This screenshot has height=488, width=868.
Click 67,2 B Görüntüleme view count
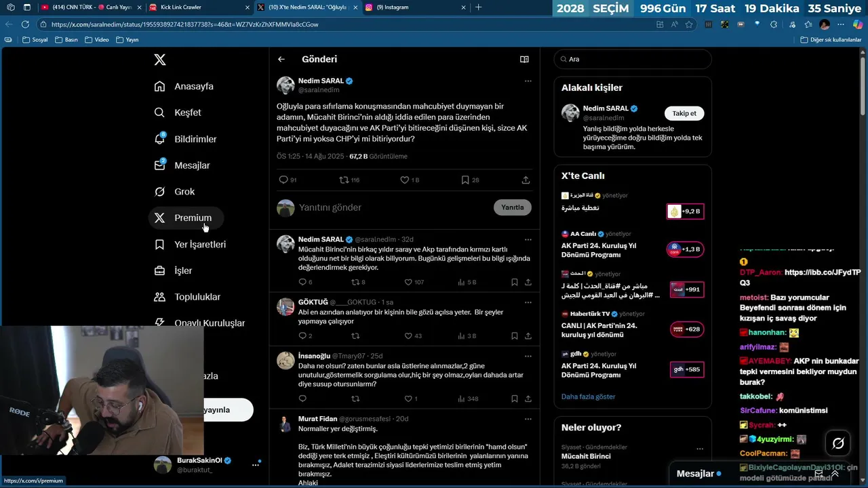click(378, 157)
